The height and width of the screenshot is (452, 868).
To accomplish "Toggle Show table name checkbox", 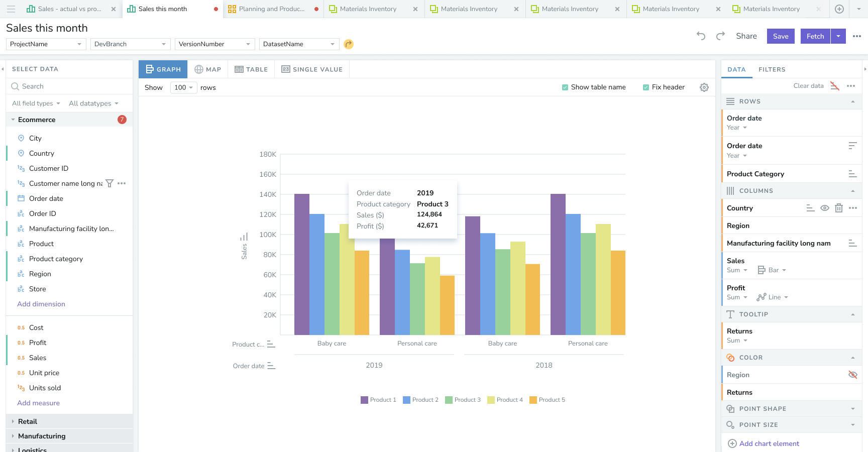I will (x=565, y=87).
